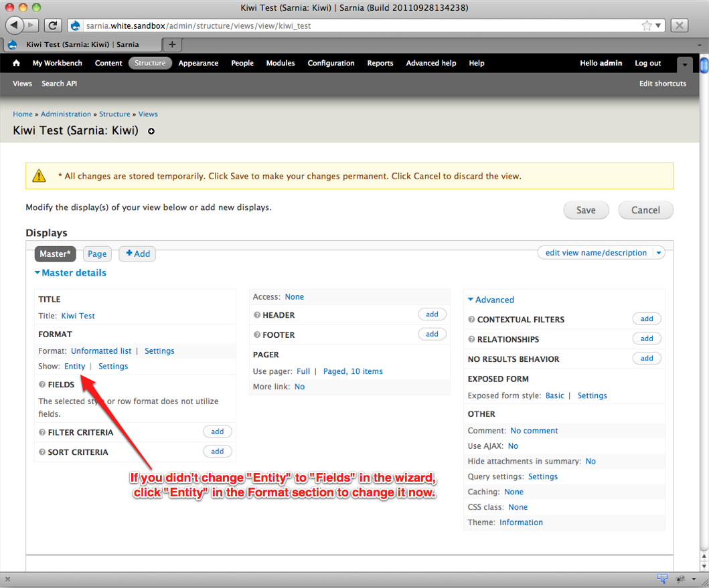Click the help icon next to SORT CRITERIA
Screen dimensions: 709x588
tap(42, 452)
